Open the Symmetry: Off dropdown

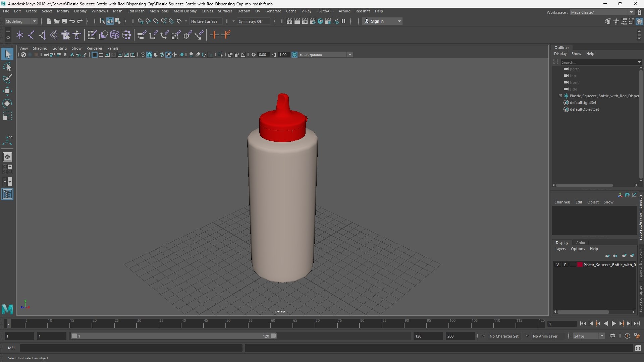coord(253,21)
